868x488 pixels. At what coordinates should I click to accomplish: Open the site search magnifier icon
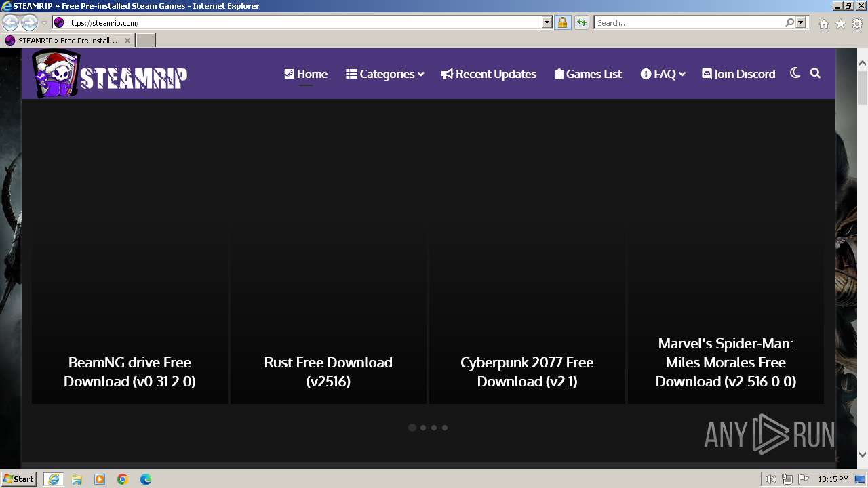click(x=815, y=73)
